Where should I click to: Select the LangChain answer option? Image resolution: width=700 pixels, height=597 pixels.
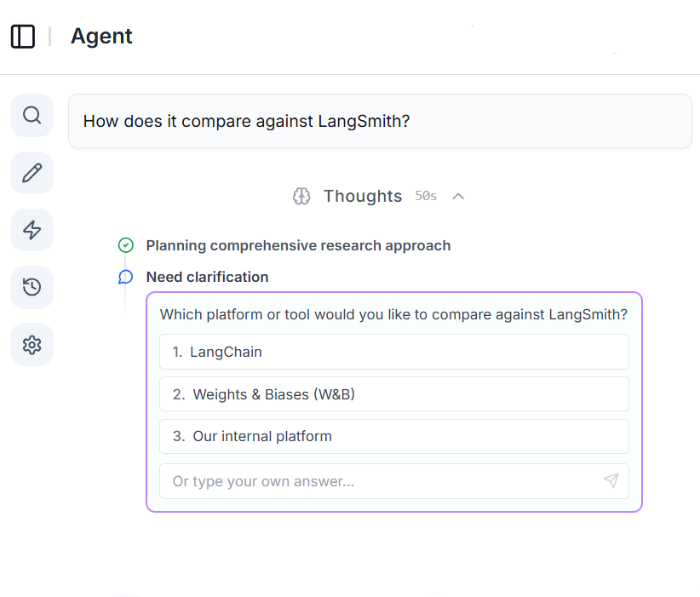click(x=393, y=352)
